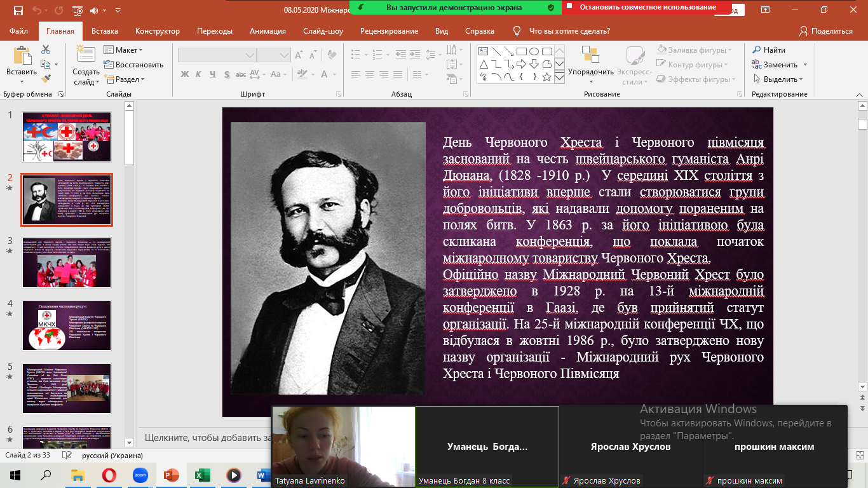Open Zoom from the taskbar
The height and width of the screenshot is (488, 868).
(140, 475)
